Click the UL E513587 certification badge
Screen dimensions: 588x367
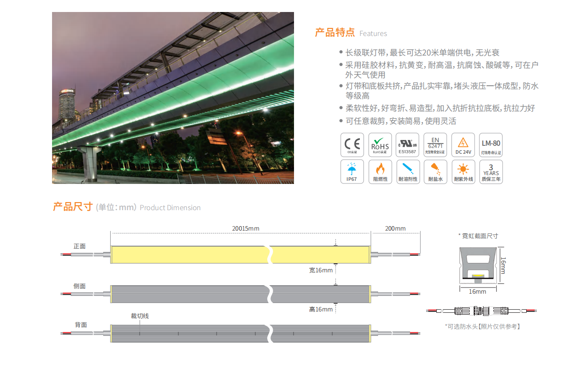coord(407,145)
